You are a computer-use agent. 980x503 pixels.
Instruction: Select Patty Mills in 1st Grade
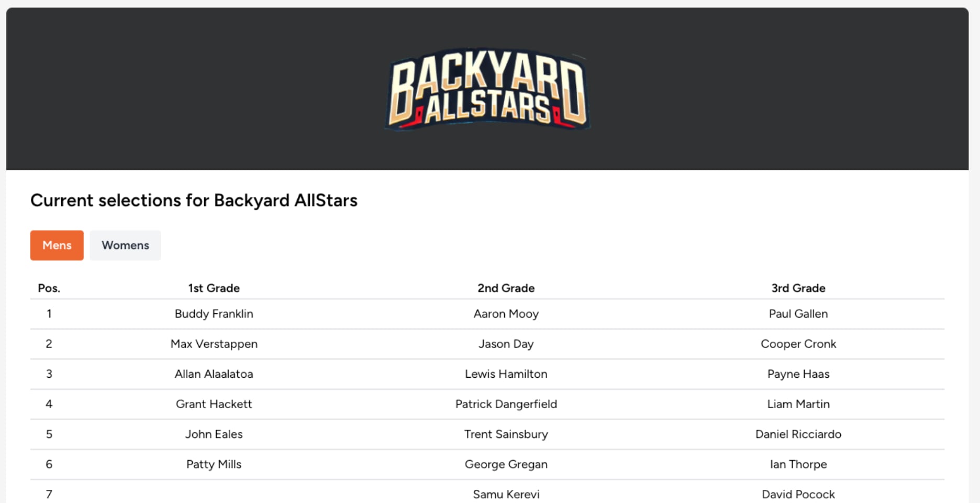[214, 464]
